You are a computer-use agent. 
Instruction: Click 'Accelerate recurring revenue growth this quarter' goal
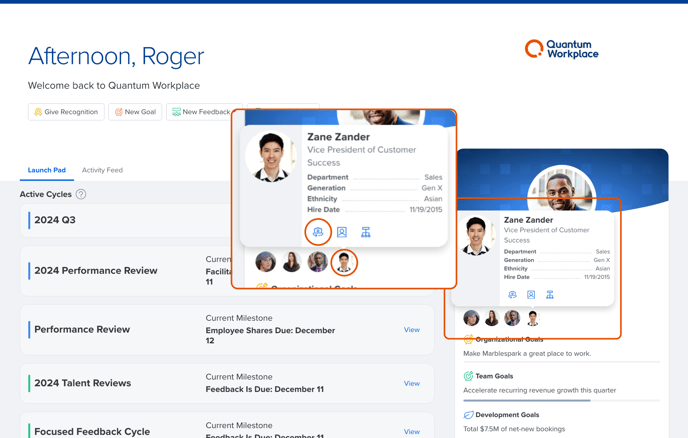[540, 390]
